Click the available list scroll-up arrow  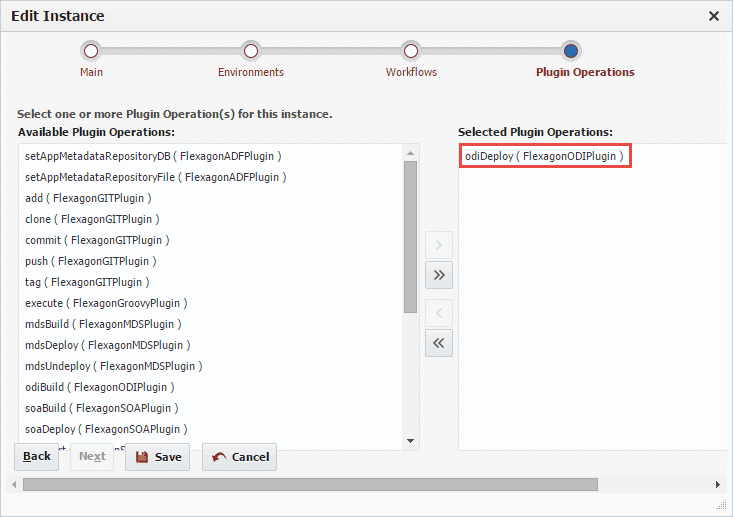(x=410, y=153)
